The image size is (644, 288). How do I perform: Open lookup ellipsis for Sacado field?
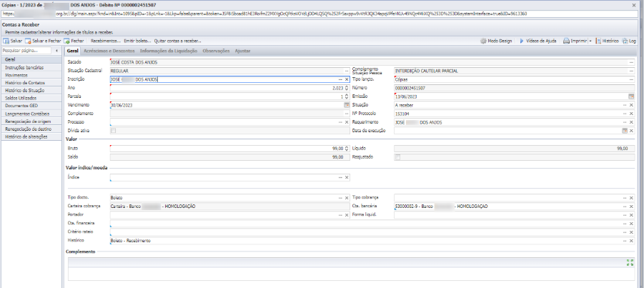(631, 62)
